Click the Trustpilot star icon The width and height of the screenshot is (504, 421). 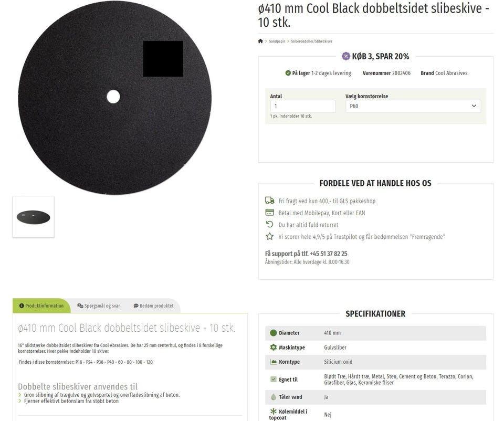(x=270, y=237)
